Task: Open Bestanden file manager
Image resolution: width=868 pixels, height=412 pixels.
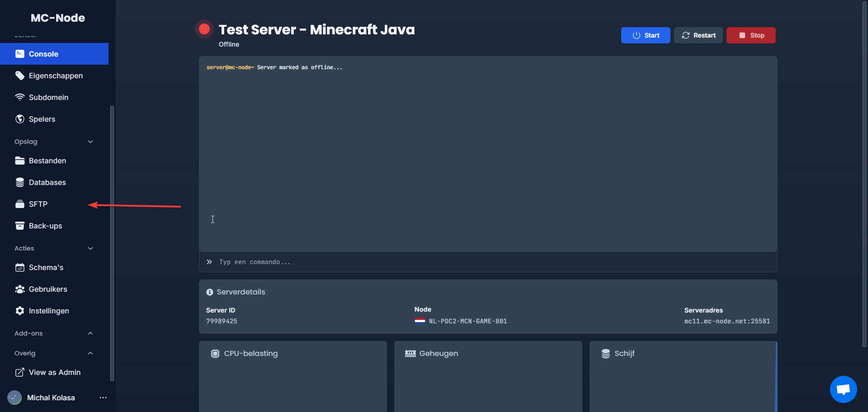Action: tap(54, 161)
